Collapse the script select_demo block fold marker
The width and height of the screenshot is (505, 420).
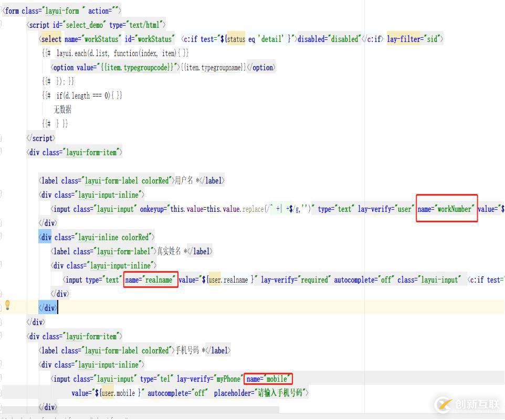tap(2, 25)
